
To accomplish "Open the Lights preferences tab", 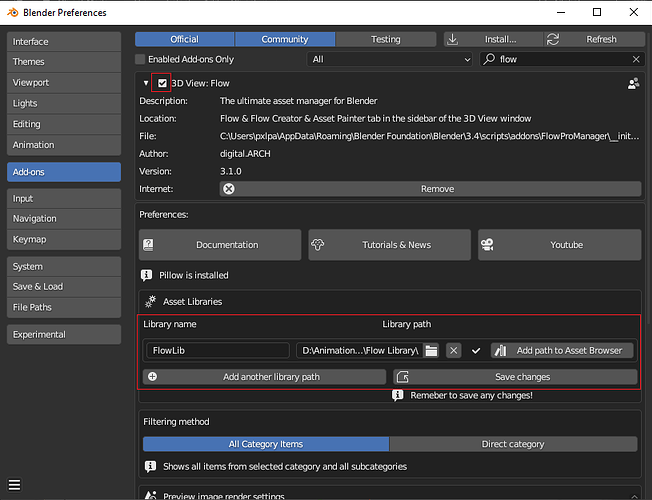I will [x=64, y=103].
